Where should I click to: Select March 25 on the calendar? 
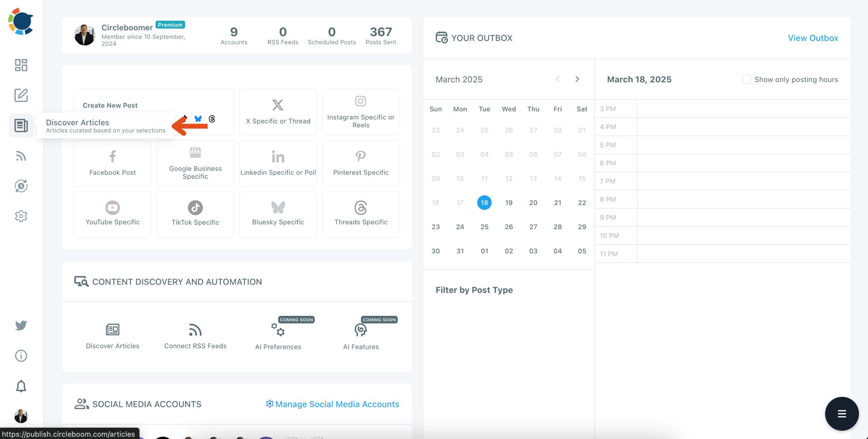(x=484, y=227)
